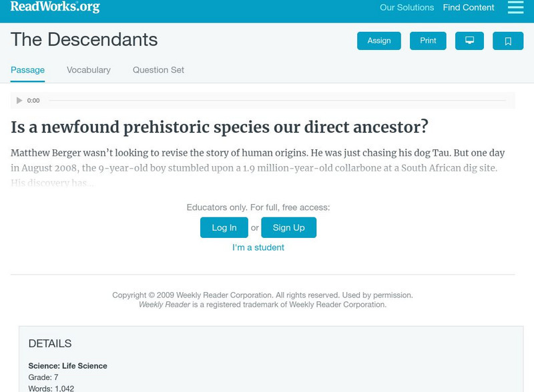Open Find Content in the header

[469, 8]
